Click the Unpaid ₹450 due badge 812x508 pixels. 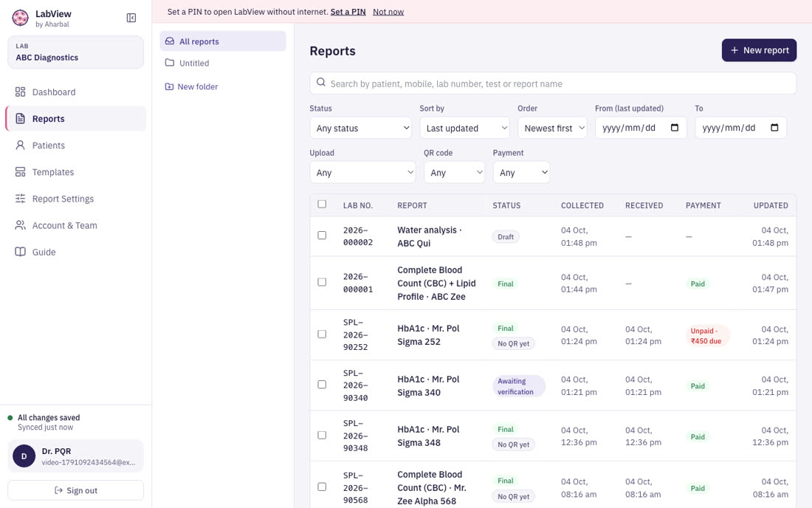[706, 335]
